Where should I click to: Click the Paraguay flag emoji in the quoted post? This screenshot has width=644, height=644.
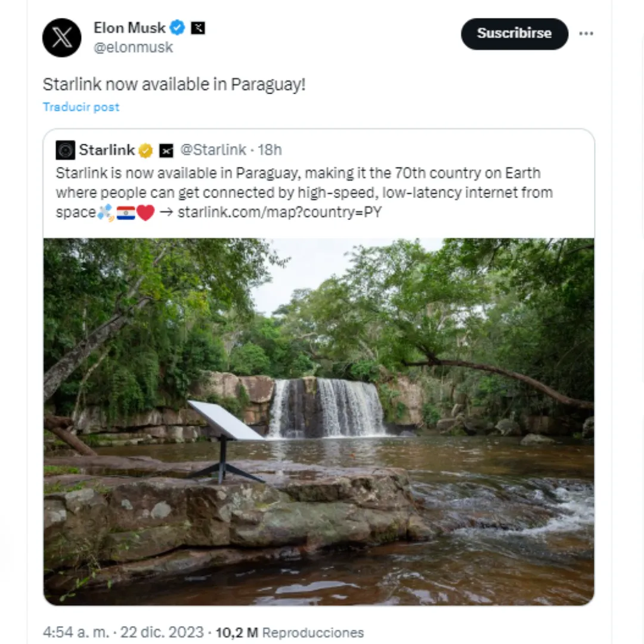coord(126,213)
